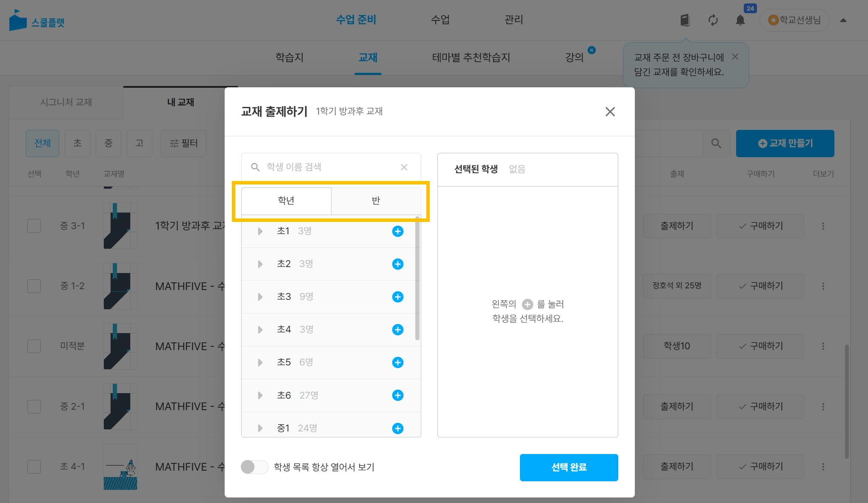Click the 스쿨플랫 logo
The image size is (868, 503).
click(37, 20)
